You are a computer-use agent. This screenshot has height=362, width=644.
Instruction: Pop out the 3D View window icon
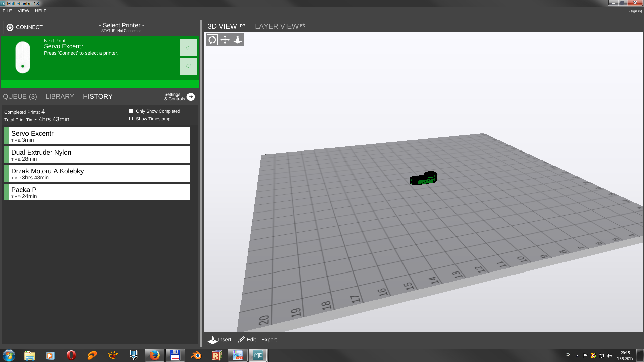pyautogui.click(x=243, y=26)
